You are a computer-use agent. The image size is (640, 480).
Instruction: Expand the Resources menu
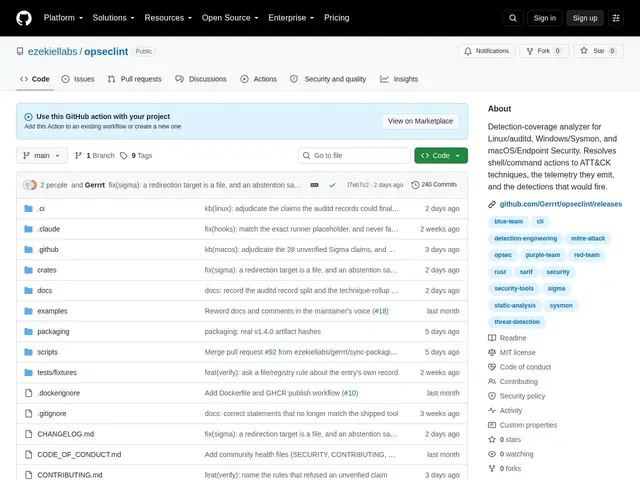point(168,18)
